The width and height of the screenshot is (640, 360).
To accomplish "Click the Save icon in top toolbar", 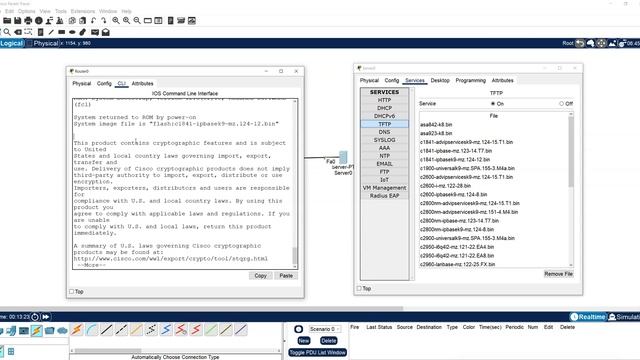I will tap(18, 20).
